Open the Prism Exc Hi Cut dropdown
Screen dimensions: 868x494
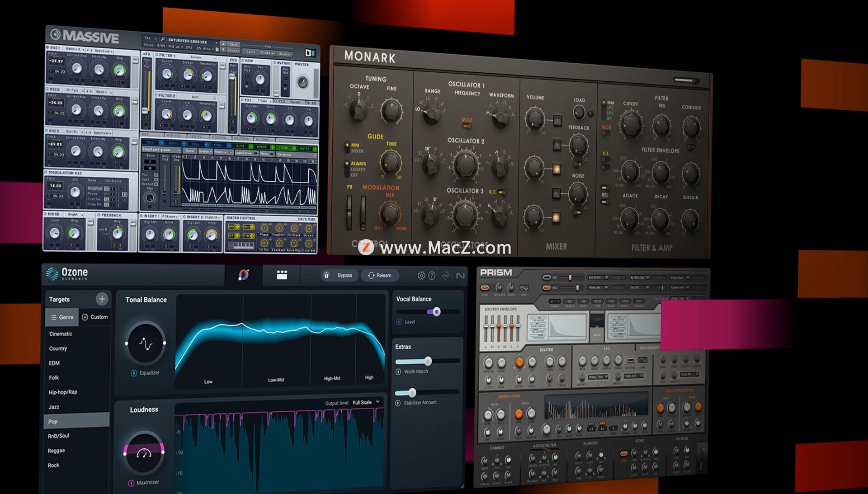tap(599, 278)
